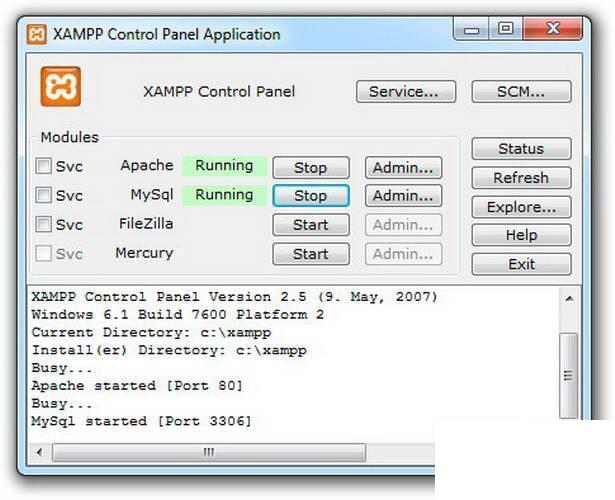Image resolution: width=615 pixels, height=500 pixels.
Task: Open the Help button
Action: tap(521, 235)
